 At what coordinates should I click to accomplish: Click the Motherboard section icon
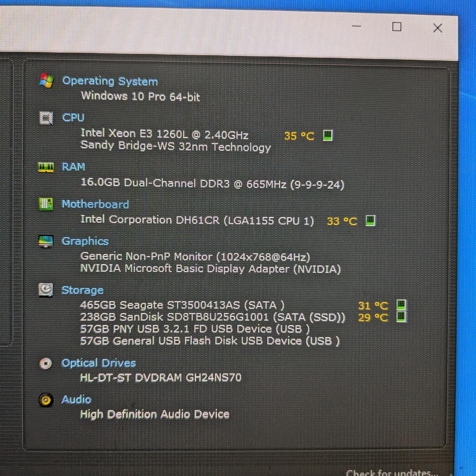coord(46,204)
